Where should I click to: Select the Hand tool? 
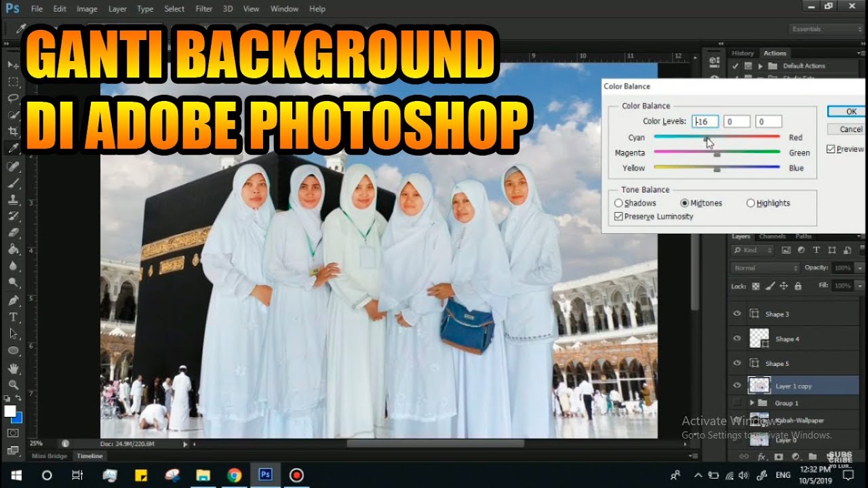[x=13, y=368]
